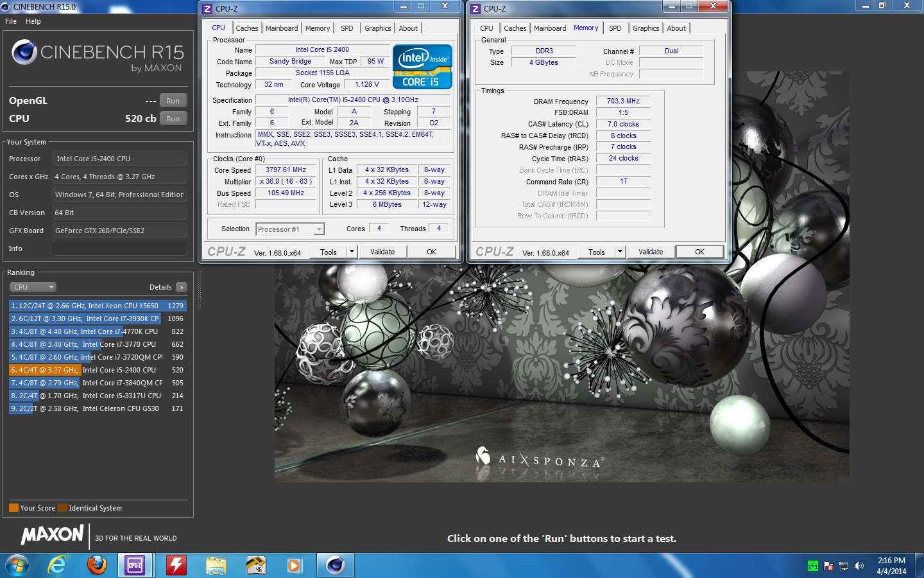Select ranking row Xeon CPU X5650
The width and height of the screenshot is (924, 578).
pyautogui.click(x=98, y=306)
